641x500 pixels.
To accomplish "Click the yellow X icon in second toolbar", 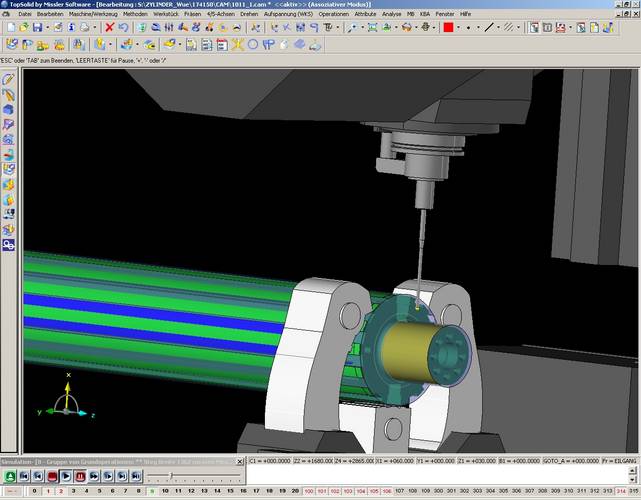I will (238, 44).
